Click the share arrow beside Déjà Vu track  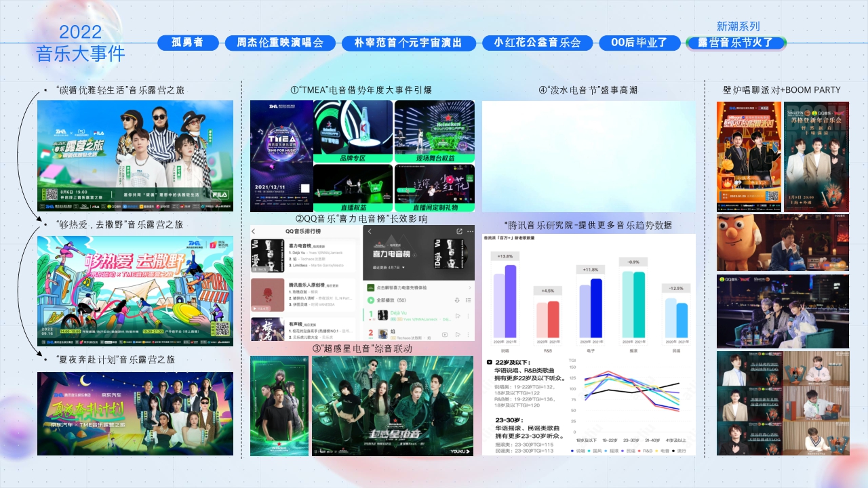[x=457, y=316]
